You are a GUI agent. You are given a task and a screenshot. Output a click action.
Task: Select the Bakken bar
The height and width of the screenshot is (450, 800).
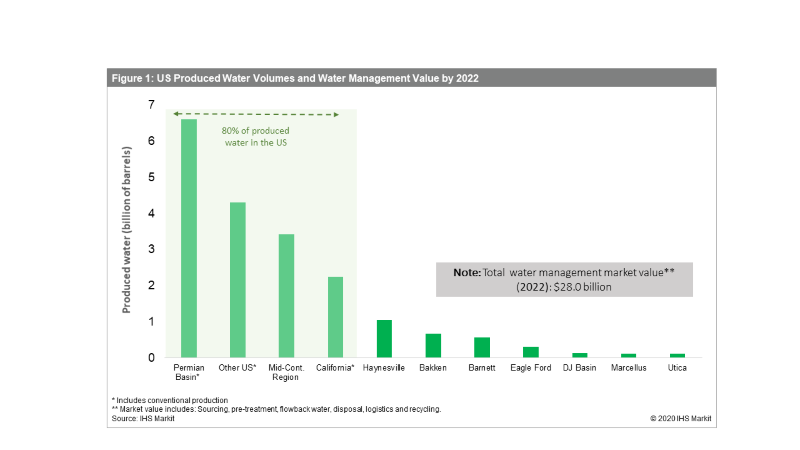tap(433, 346)
